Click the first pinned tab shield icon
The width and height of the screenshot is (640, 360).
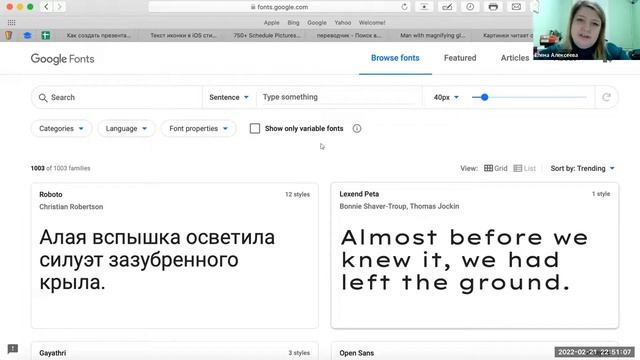[x=9, y=35]
